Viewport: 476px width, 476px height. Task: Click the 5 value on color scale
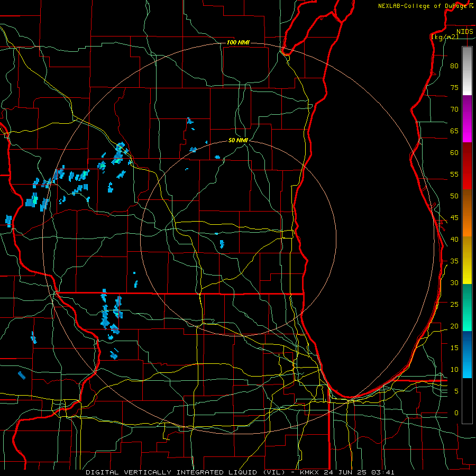[x=456, y=391]
